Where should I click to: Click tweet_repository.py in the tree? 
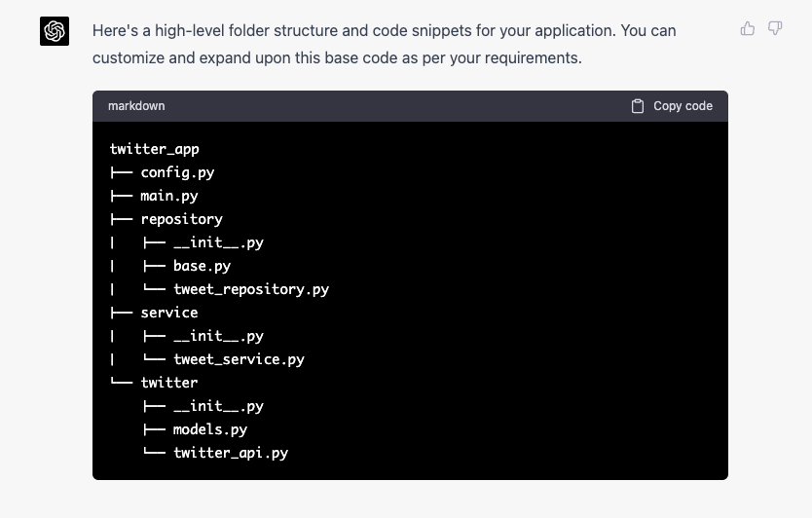coord(250,289)
